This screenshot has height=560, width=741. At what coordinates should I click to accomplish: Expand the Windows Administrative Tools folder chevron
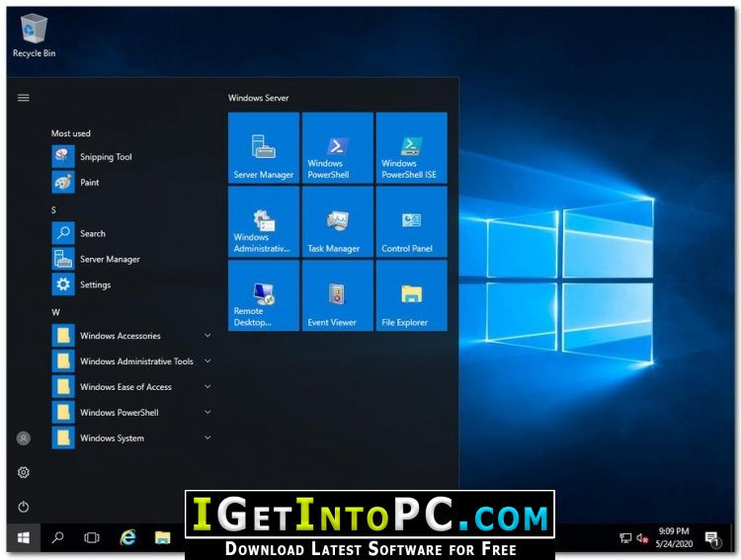point(207,361)
